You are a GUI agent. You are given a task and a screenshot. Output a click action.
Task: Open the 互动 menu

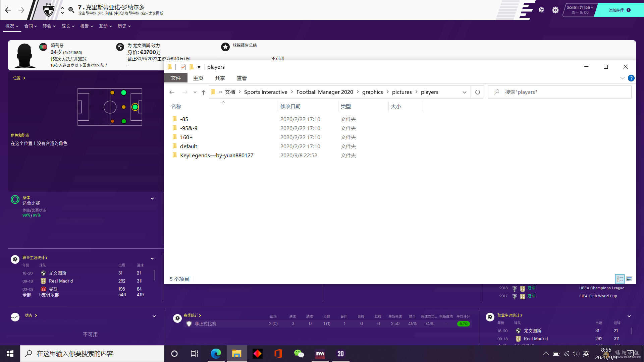[x=105, y=26]
